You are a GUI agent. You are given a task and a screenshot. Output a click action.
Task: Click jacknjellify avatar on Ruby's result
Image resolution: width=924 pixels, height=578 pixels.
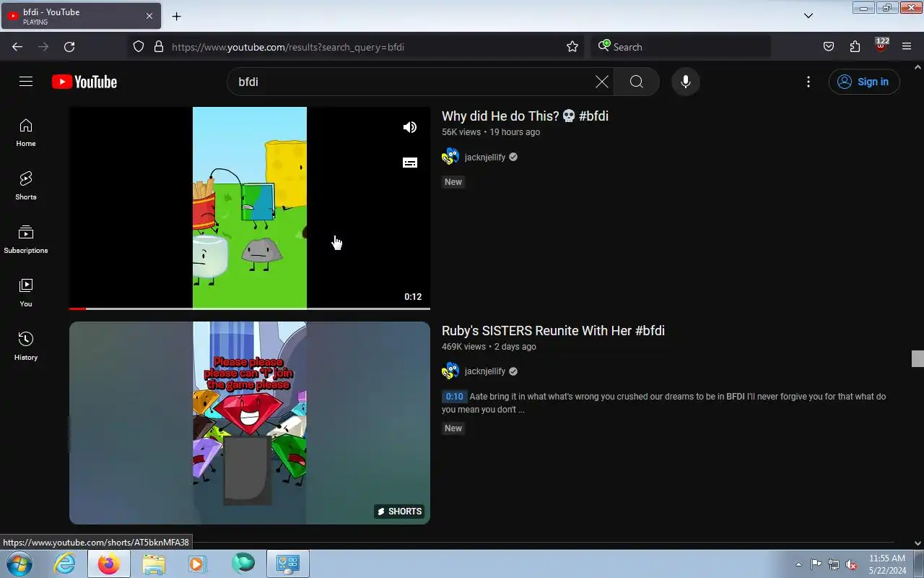pos(450,371)
